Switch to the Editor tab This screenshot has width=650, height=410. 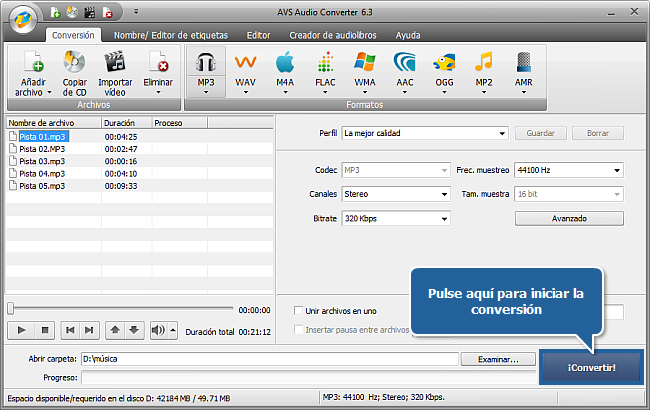[258, 35]
